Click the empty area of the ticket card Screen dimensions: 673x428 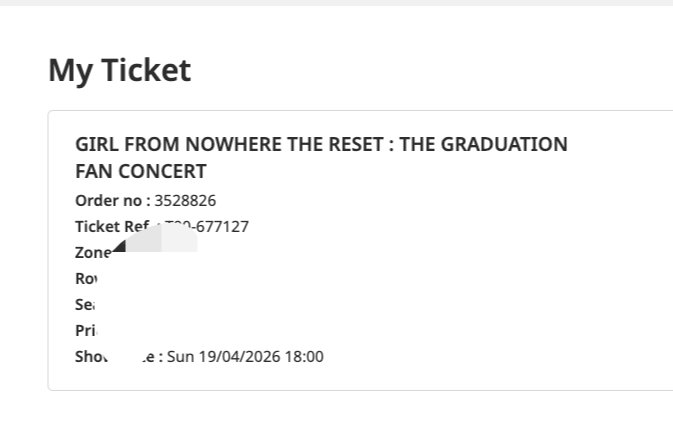coord(480,290)
